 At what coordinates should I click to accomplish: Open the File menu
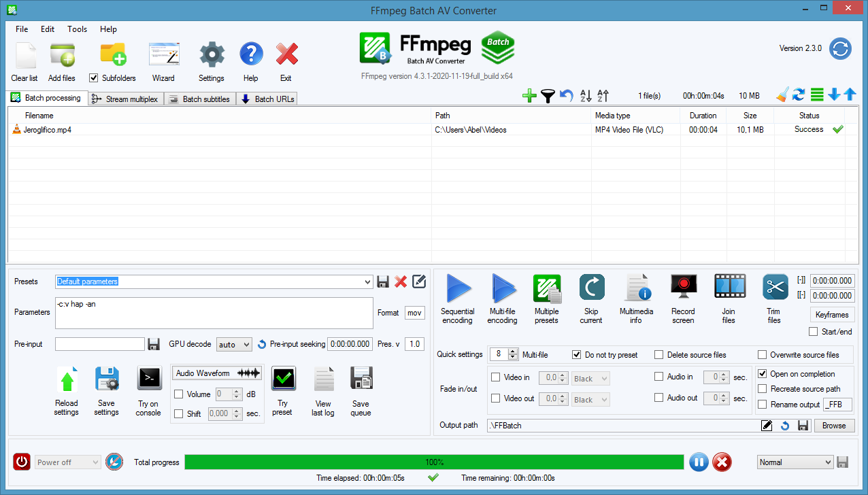pyautogui.click(x=22, y=29)
